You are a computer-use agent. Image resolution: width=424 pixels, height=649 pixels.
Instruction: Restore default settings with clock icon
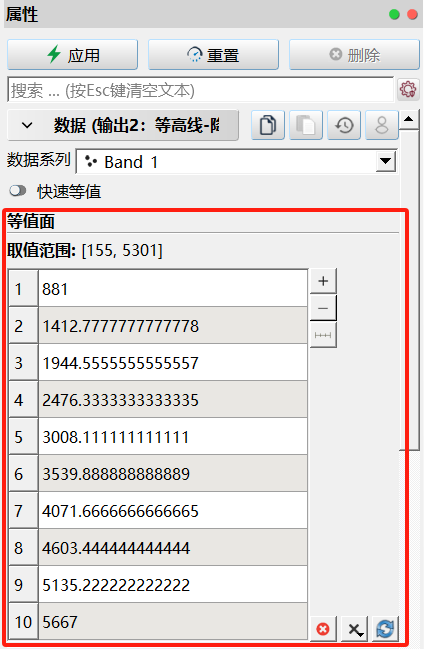pyautogui.click(x=344, y=125)
